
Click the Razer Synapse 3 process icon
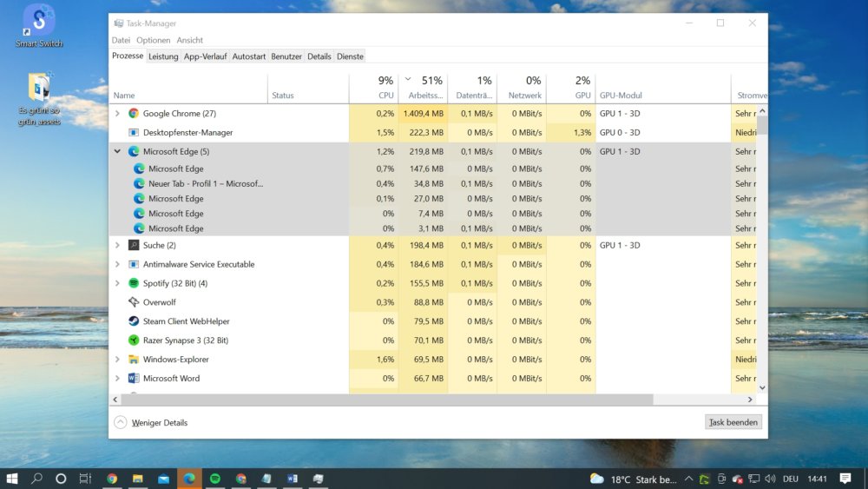(134, 340)
